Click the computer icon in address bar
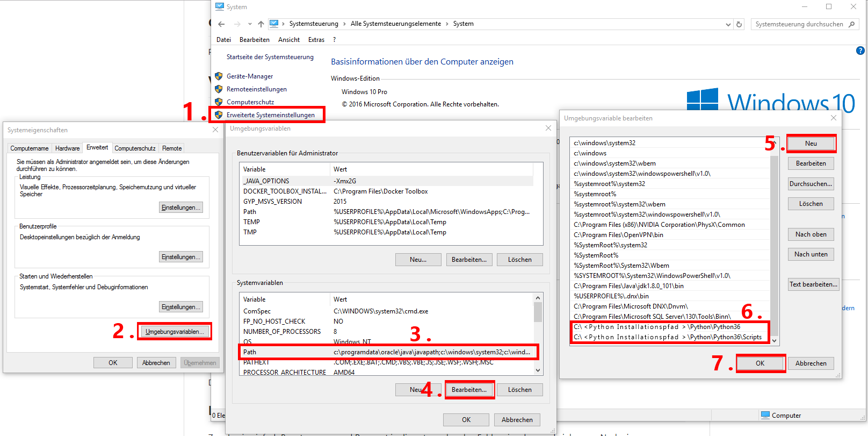Viewport: 868px width, 436px height. click(274, 24)
